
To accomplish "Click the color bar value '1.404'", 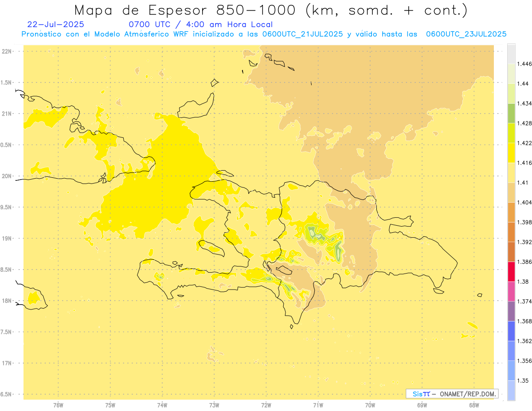I will coord(524,202).
